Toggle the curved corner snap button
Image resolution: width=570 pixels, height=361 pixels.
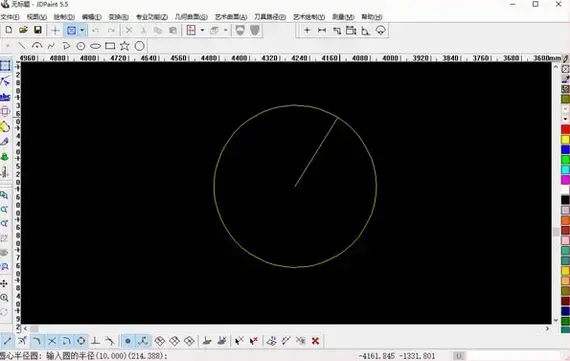tap(37, 341)
